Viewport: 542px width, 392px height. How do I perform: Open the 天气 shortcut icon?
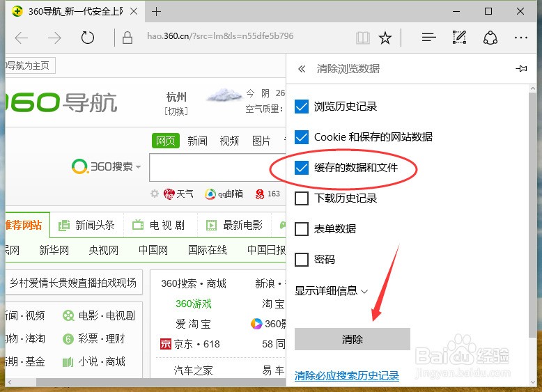click(x=169, y=194)
